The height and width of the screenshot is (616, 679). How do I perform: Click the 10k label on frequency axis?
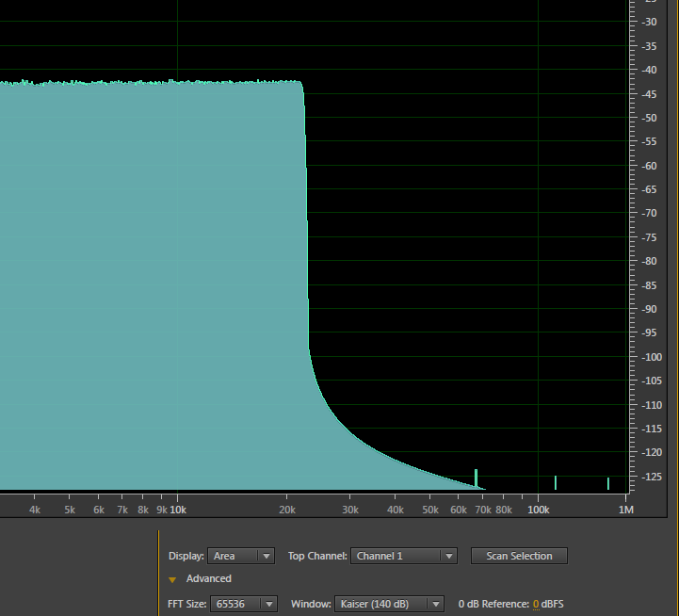[x=177, y=510]
